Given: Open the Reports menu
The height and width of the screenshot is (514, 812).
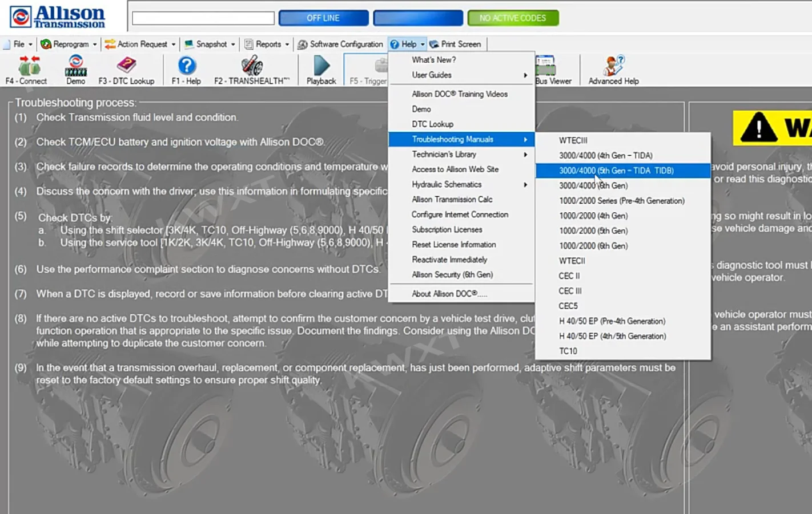Looking at the screenshot, I should point(267,44).
